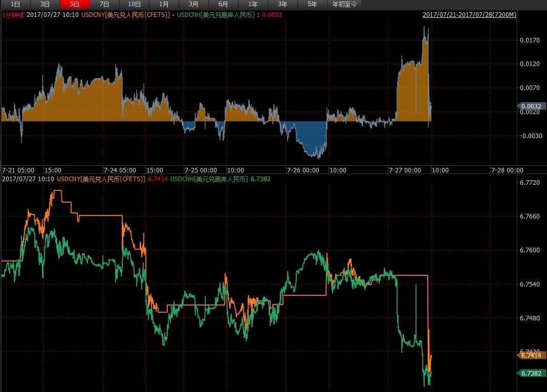Click the 6.7660 price axis value
This screenshot has width=547, height=392.
point(530,216)
